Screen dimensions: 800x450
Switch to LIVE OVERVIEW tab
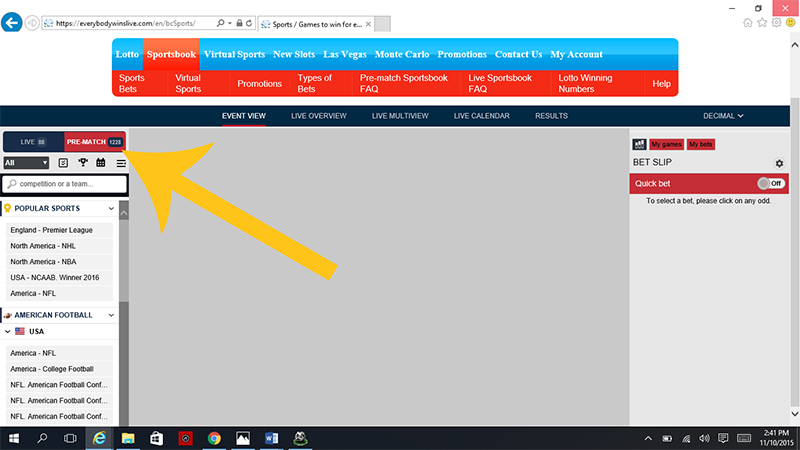[x=318, y=116]
